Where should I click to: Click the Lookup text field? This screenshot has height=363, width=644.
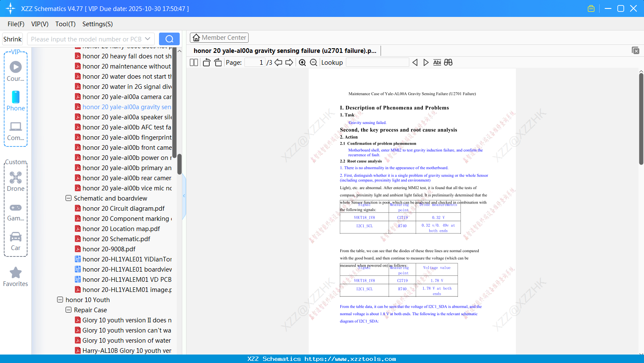pyautogui.click(x=377, y=63)
